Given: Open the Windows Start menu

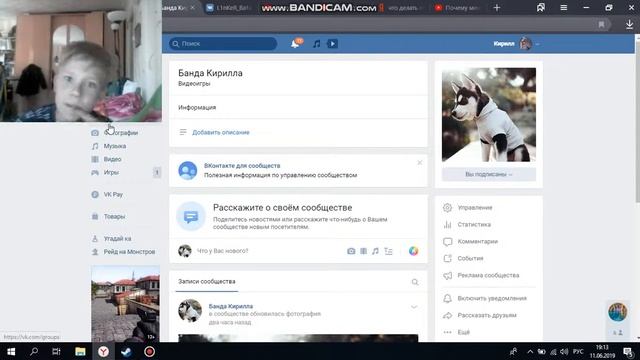Looking at the screenshot, I should (x=11, y=351).
